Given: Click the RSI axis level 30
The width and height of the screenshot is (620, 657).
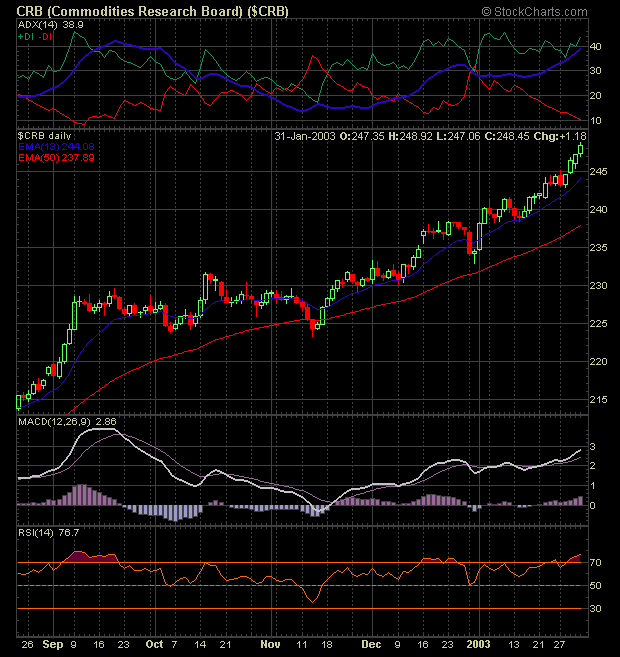Looking at the screenshot, I should click(x=595, y=608).
